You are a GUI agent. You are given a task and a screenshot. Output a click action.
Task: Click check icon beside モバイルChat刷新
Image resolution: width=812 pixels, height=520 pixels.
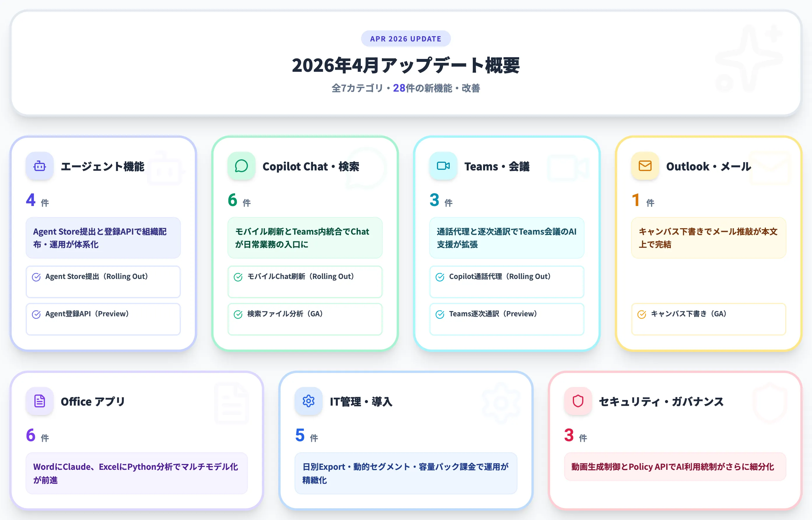pos(238,277)
